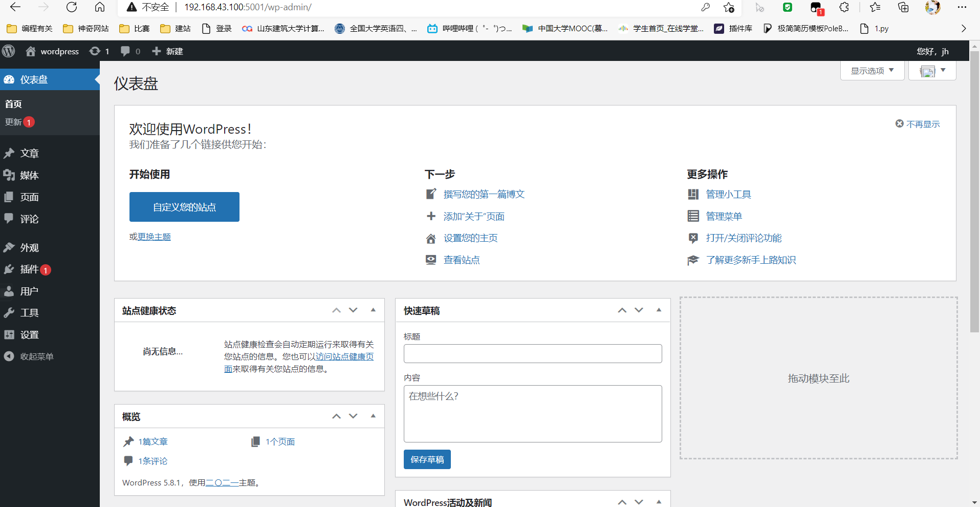
Task: Add page to favorites star icon
Action: [729, 7]
